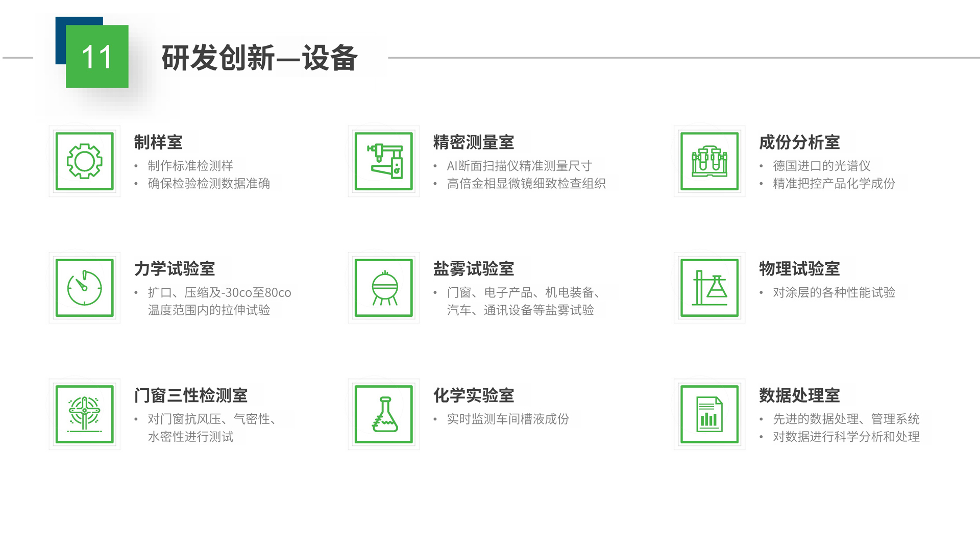The width and height of the screenshot is (980, 551).
Task: Click the bullet 制作标准检测样
Action: (190, 166)
